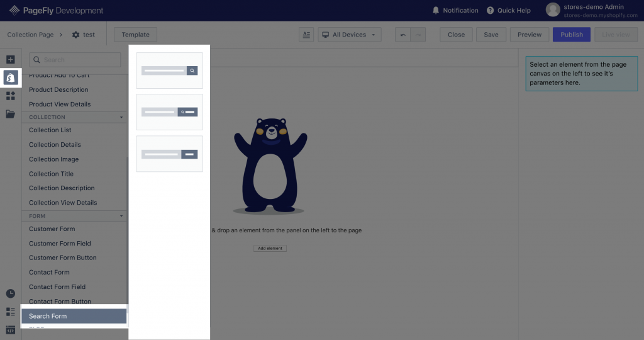Select Collection List element

pyautogui.click(x=50, y=130)
